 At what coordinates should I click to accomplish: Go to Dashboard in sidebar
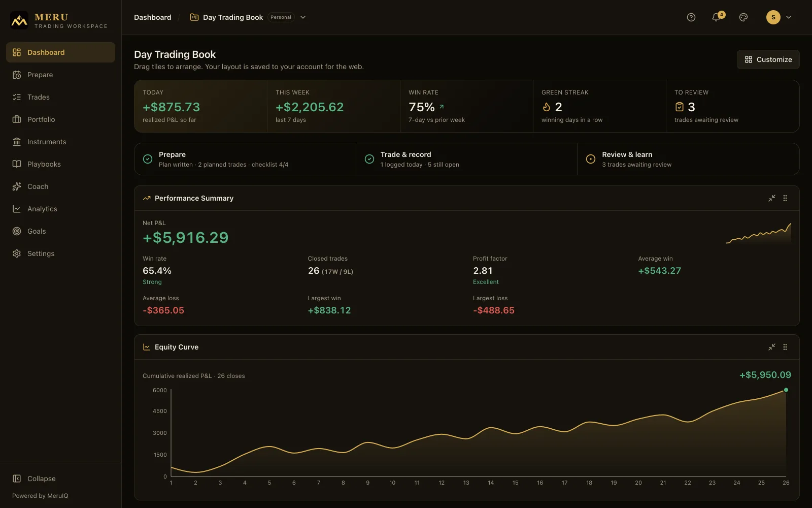point(60,52)
